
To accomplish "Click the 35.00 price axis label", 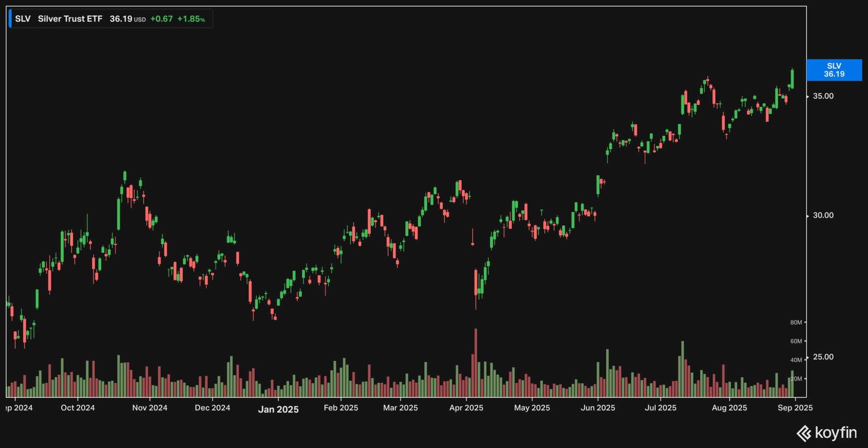I will (823, 96).
